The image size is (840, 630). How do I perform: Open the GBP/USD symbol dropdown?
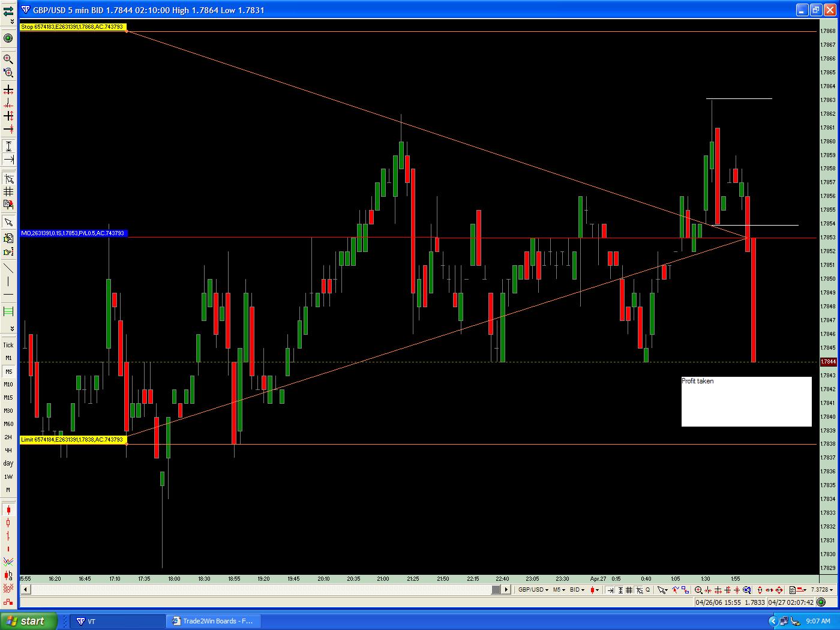coord(533,590)
